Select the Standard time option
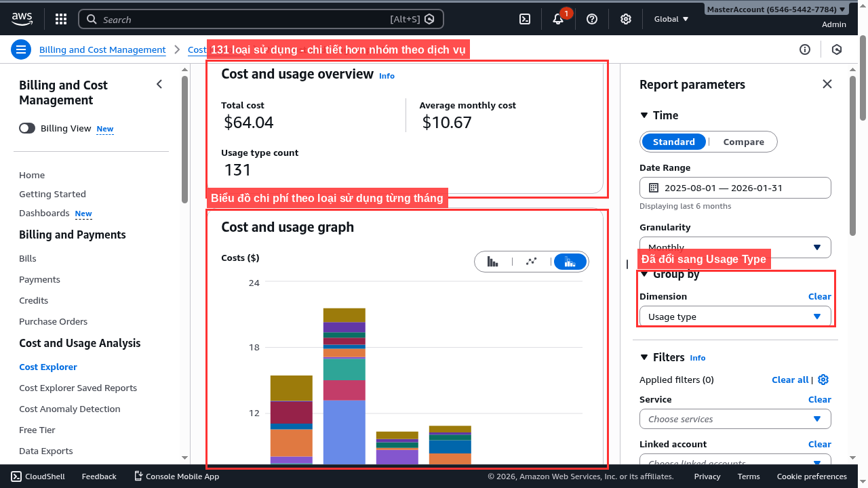This screenshot has width=868, height=488. click(x=673, y=142)
